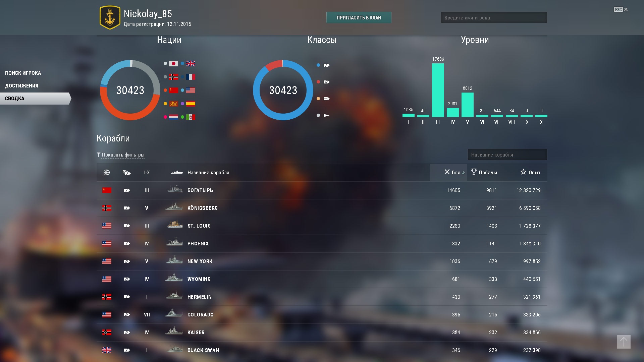Sort ships by tier using the I-X header
The height and width of the screenshot is (362, 644).
point(147,173)
